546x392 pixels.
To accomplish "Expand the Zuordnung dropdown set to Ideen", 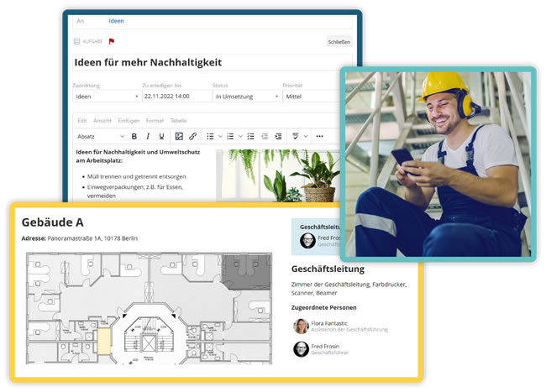I will (x=107, y=97).
